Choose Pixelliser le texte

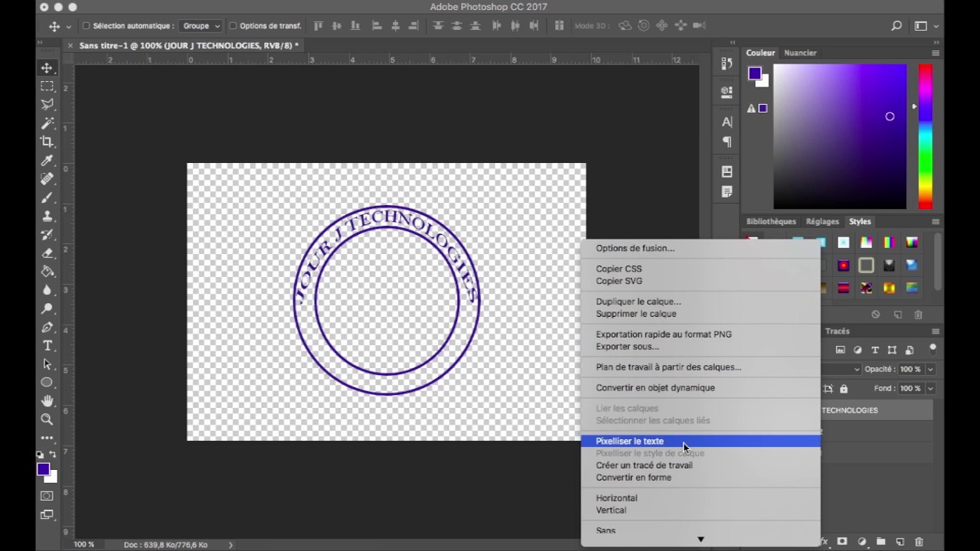(701, 441)
